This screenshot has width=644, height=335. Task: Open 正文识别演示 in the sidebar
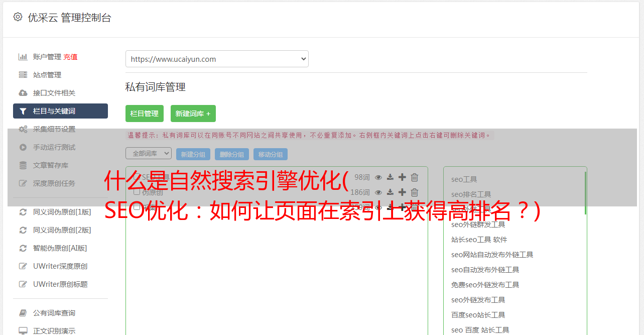point(54,331)
